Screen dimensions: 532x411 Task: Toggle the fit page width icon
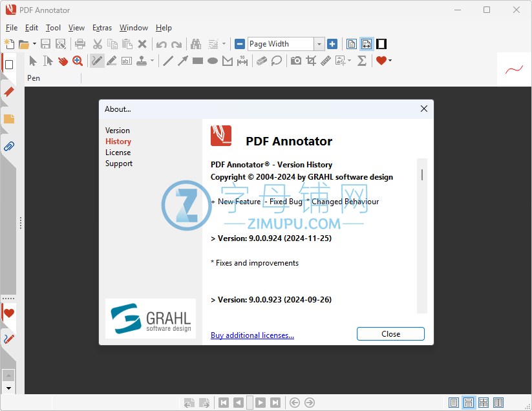[x=367, y=44]
